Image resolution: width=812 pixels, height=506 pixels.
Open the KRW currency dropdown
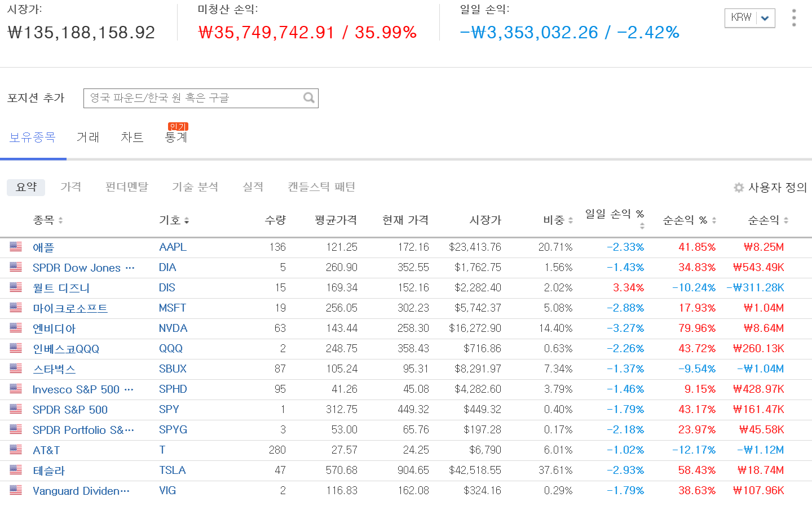749,17
